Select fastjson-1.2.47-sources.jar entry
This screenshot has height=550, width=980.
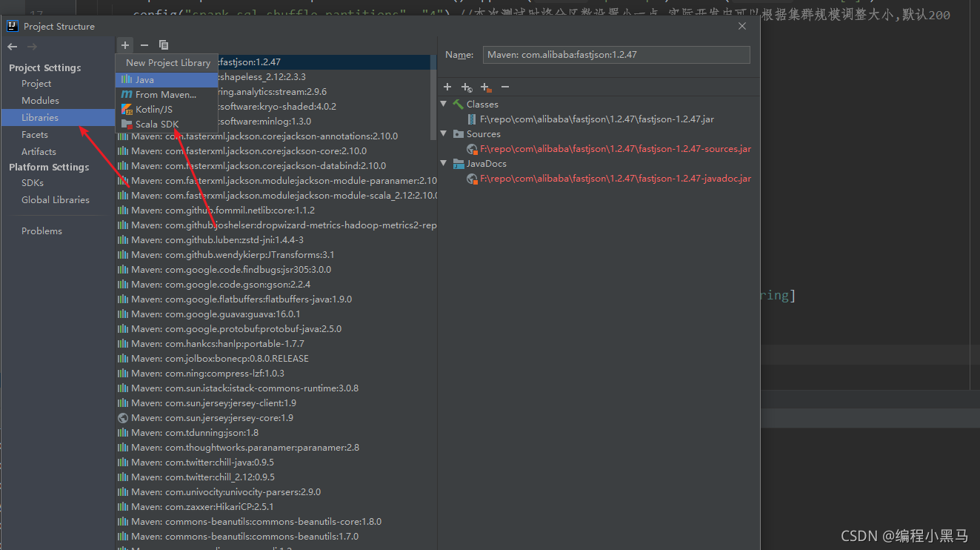click(616, 148)
